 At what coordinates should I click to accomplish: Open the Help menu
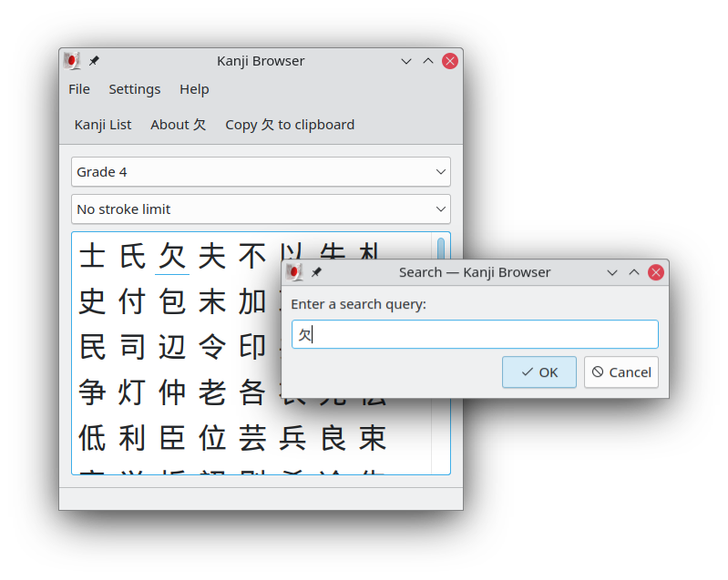pos(194,89)
